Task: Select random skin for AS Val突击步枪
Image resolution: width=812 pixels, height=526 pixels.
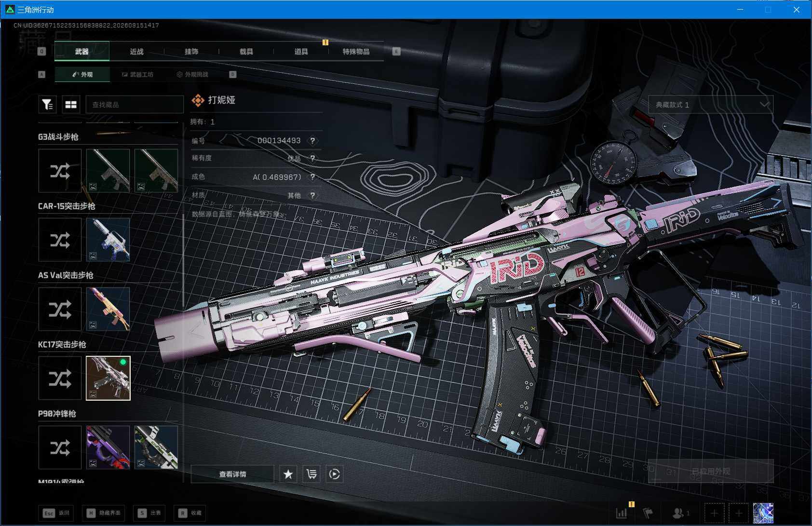Action: (x=60, y=309)
